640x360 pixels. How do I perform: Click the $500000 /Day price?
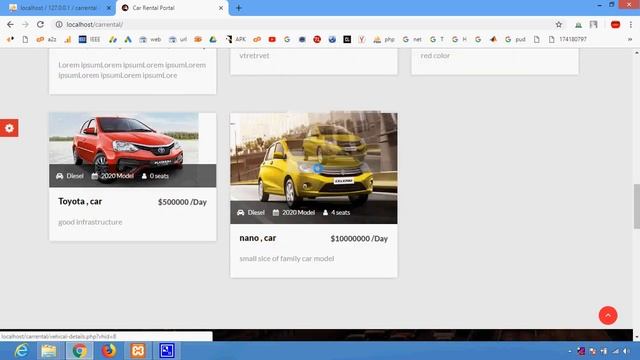[x=182, y=202]
